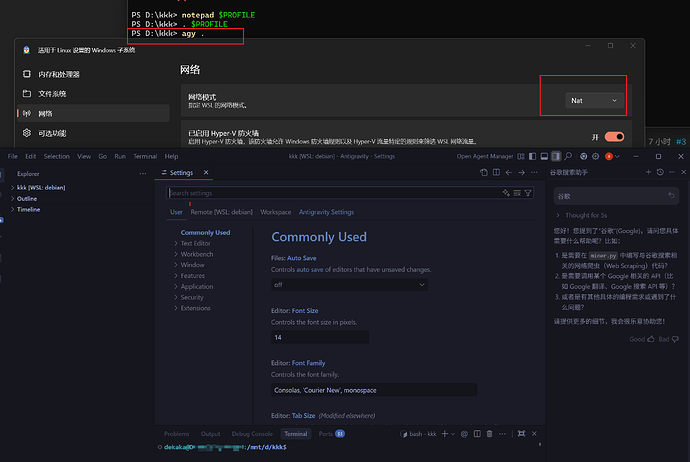Select the User settings tab
This screenshot has width=690, height=462.
click(x=176, y=212)
